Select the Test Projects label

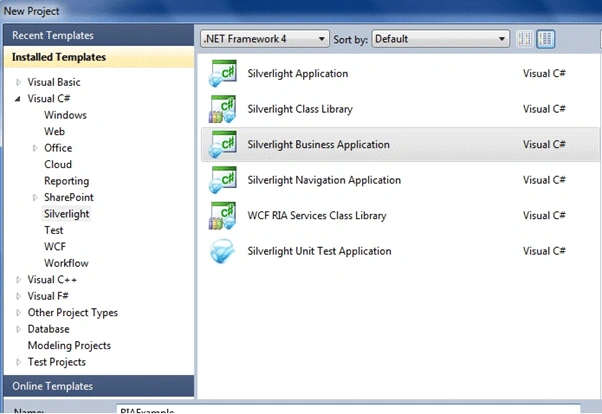pyautogui.click(x=56, y=362)
